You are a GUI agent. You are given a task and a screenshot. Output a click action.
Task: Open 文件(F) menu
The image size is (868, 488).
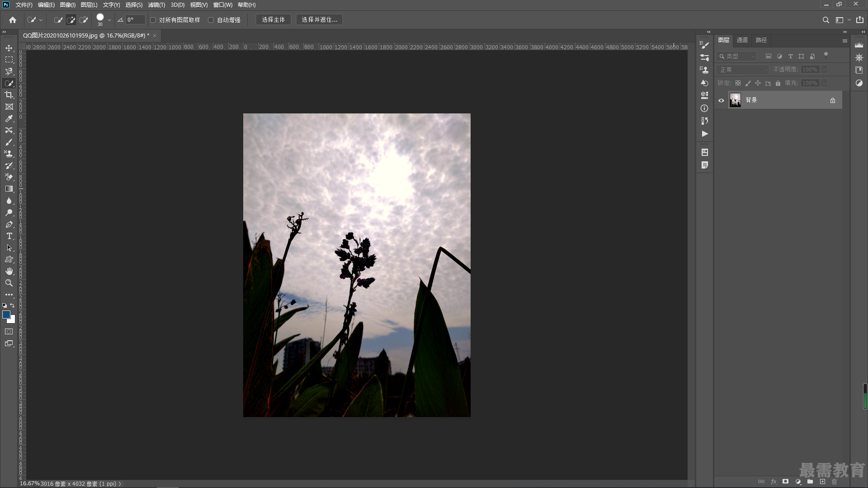[x=24, y=5]
